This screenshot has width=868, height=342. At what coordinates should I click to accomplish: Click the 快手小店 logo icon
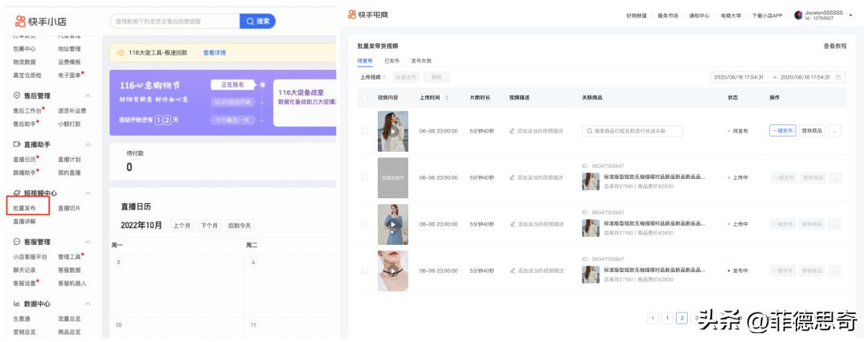coord(20,21)
